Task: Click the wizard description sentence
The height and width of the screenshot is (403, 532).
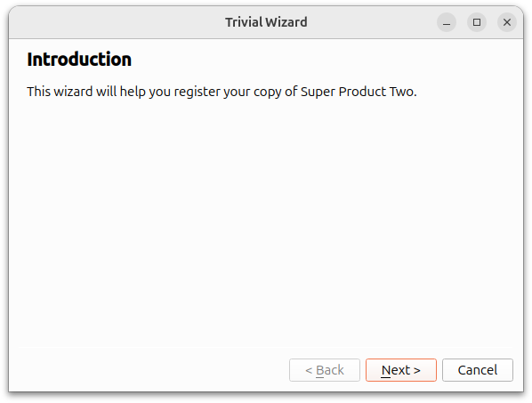Action: coord(222,92)
